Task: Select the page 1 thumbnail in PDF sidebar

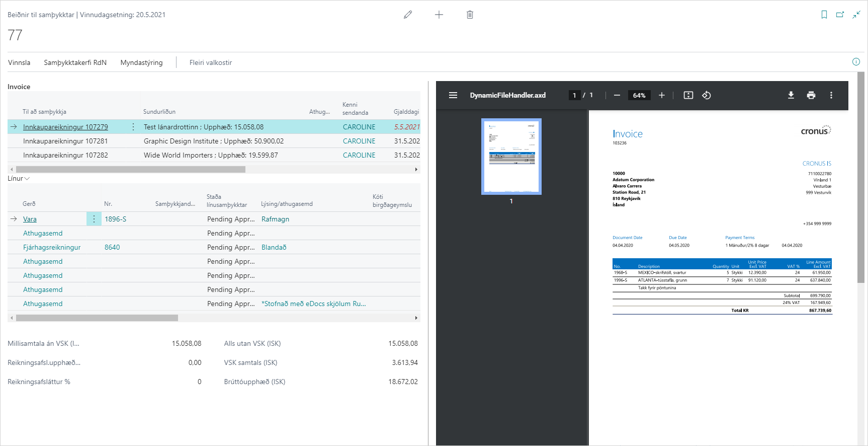Action: click(511, 156)
